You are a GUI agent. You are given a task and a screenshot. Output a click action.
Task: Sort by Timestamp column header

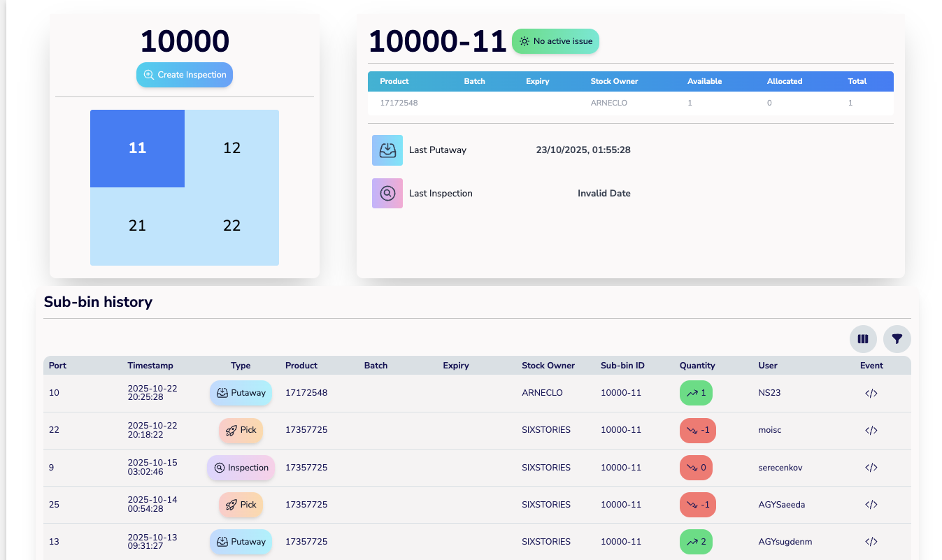coord(150,366)
